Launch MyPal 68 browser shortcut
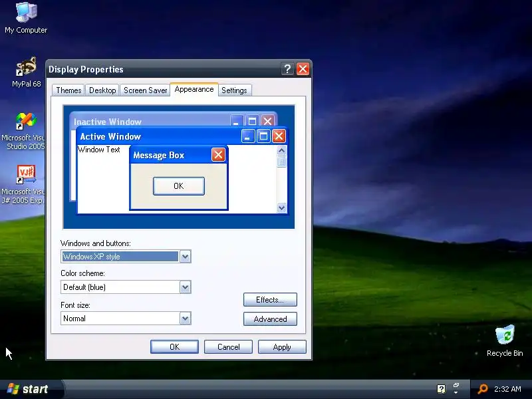Screen dimensions: 532x399 tap(26, 72)
